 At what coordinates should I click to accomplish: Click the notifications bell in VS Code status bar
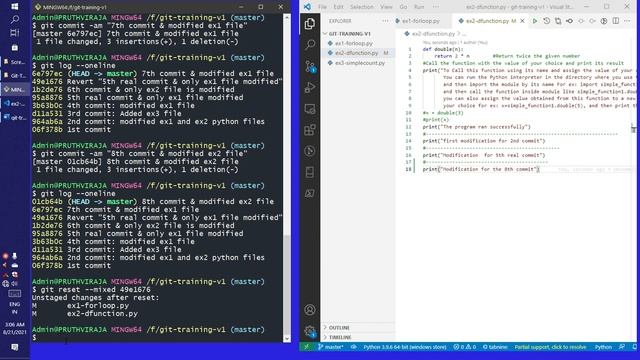634,347
